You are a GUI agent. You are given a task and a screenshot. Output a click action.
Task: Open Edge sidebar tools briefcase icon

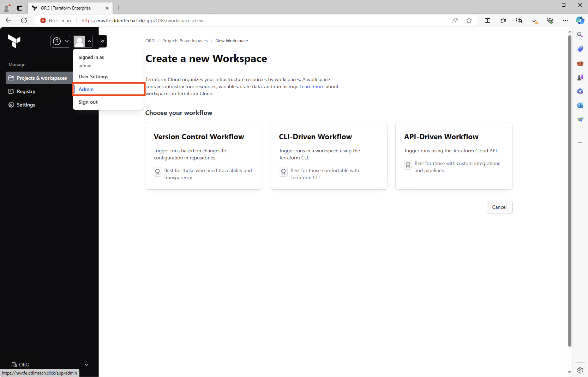click(580, 63)
